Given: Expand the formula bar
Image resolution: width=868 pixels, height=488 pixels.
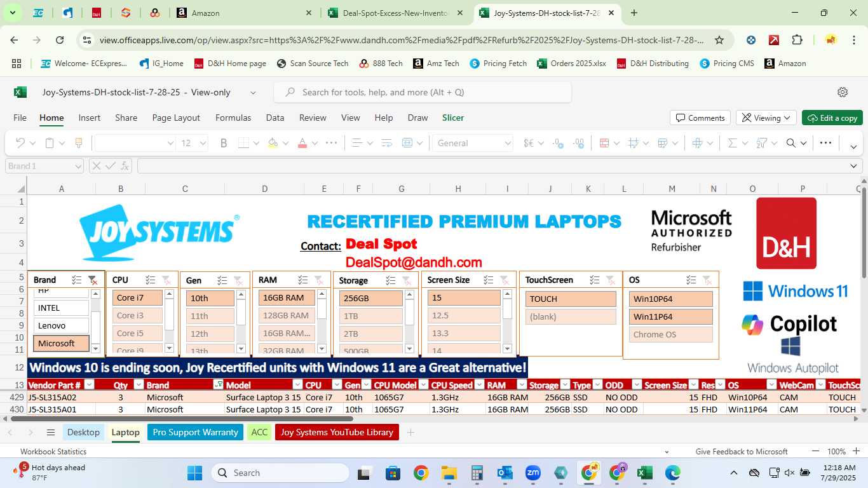Looking at the screenshot, I should pos(854,166).
